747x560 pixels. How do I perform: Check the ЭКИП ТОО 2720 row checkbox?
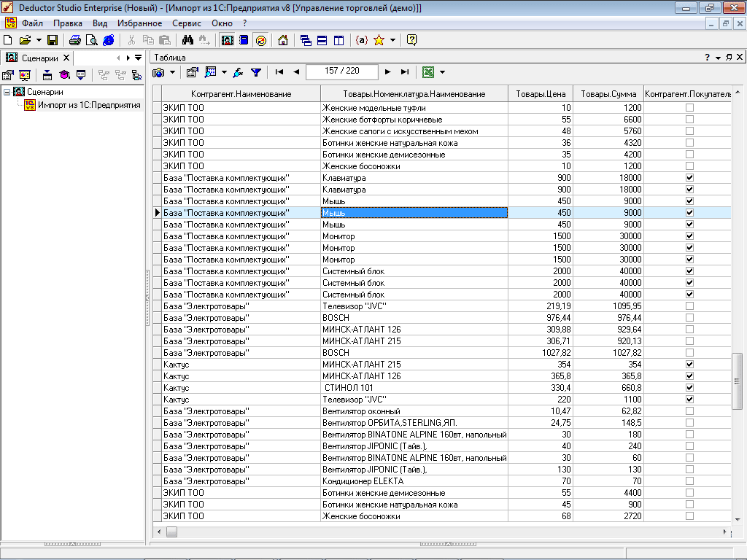pos(689,516)
